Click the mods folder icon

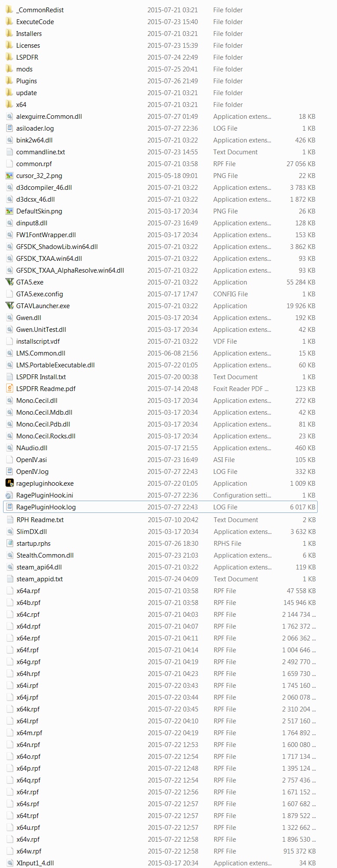9,69
